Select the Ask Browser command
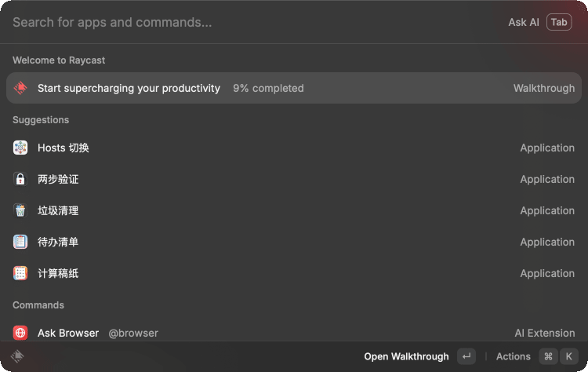Image resolution: width=588 pixels, height=372 pixels. (294, 333)
